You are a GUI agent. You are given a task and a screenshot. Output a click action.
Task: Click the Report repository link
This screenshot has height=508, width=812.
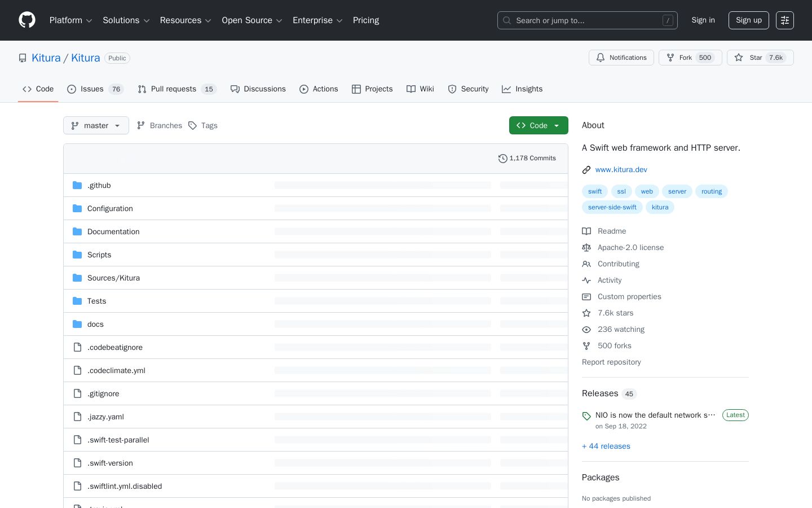(x=611, y=362)
